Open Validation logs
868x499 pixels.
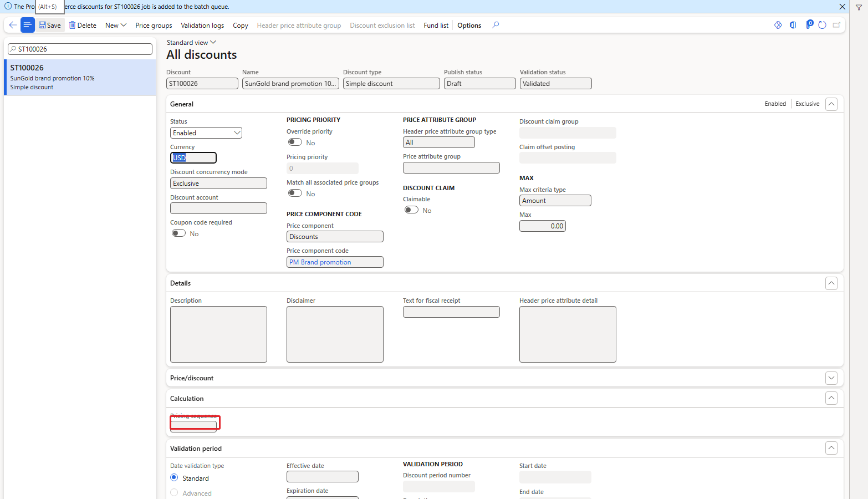[x=202, y=26]
